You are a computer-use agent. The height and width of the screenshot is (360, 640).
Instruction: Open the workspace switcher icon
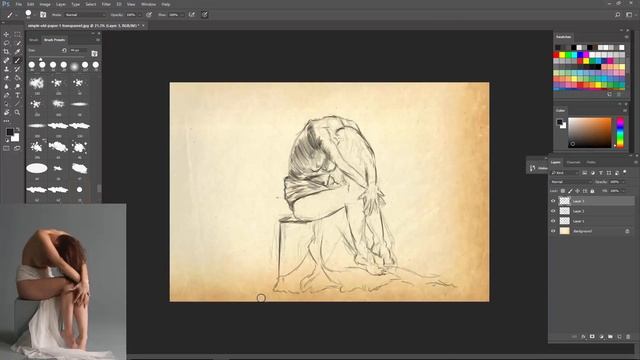(629, 15)
